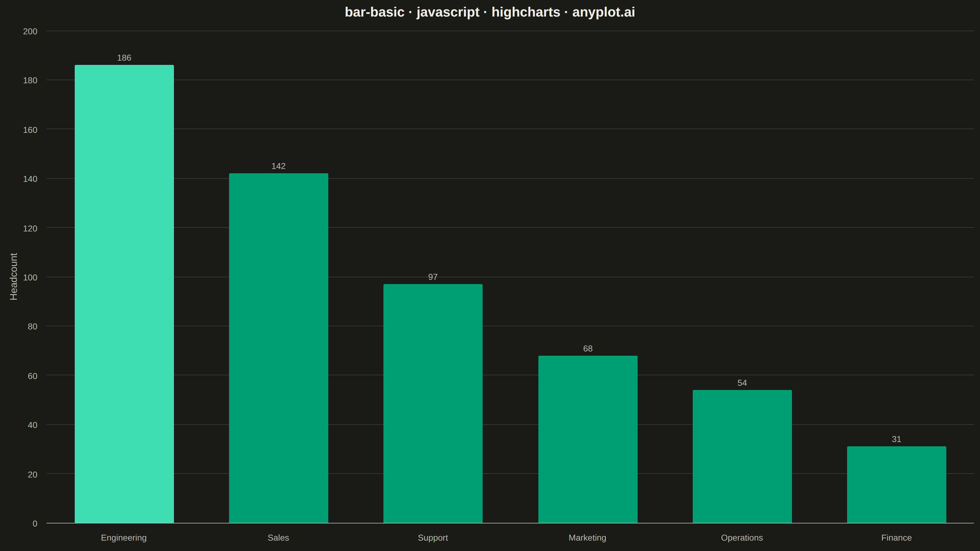
Task: Select the Sales bar
Action: click(x=278, y=348)
